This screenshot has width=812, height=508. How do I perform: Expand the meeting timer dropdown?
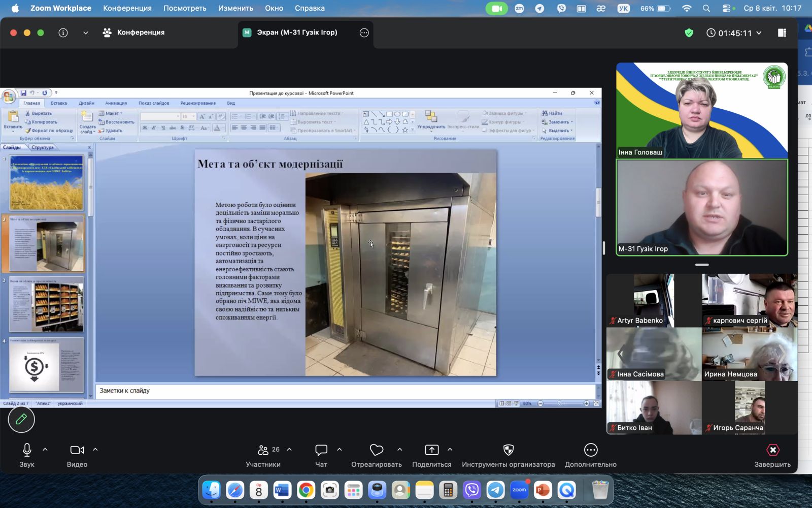coord(759,33)
